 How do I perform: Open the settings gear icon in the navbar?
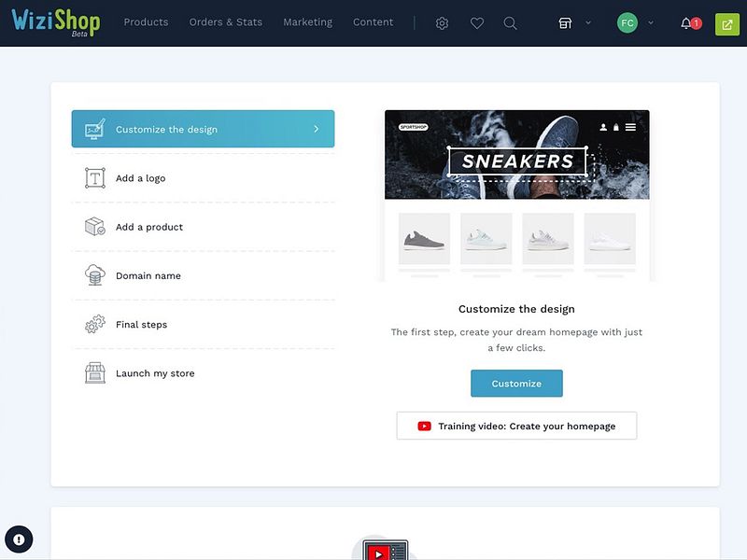coord(442,22)
